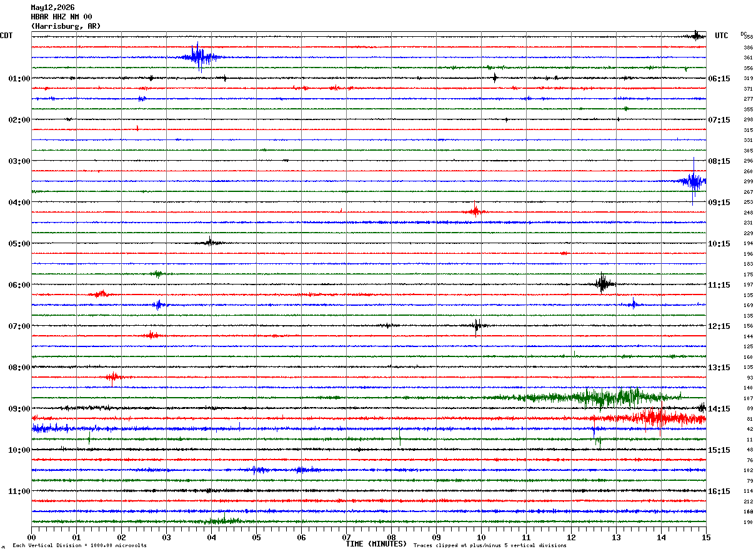Viewport: 756px width, 554px height.
Task: Click the 06:15 UTC time label
Action: click(x=719, y=79)
